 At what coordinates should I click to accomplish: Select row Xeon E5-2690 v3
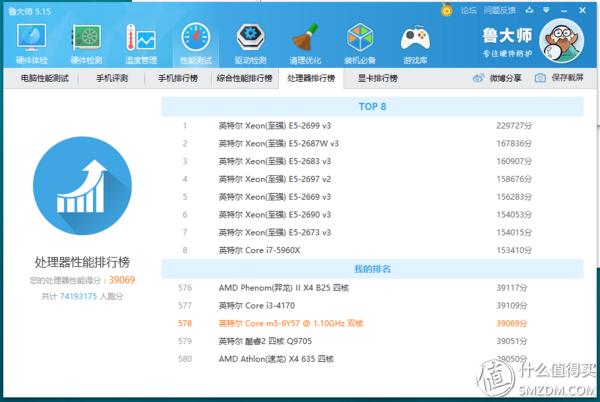(x=372, y=215)
